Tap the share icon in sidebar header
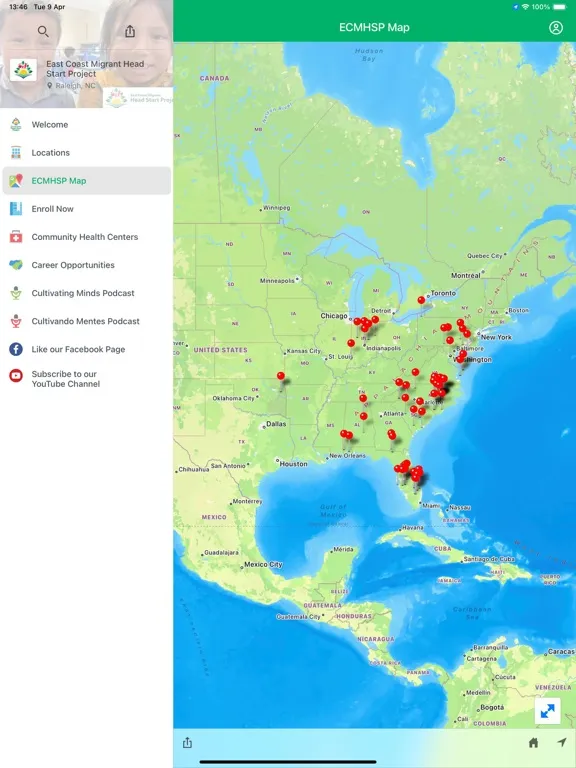Viewport: 576px width, 768px height. click(130, 31)
